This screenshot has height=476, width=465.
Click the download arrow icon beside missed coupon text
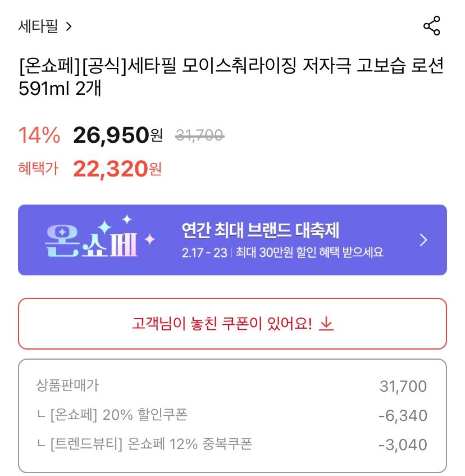(326, 324)
